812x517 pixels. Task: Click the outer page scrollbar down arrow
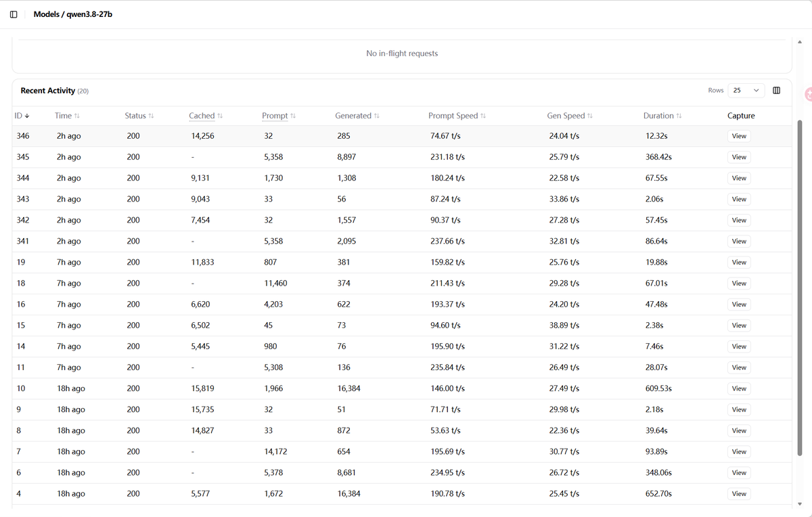[x=800, y=503]
